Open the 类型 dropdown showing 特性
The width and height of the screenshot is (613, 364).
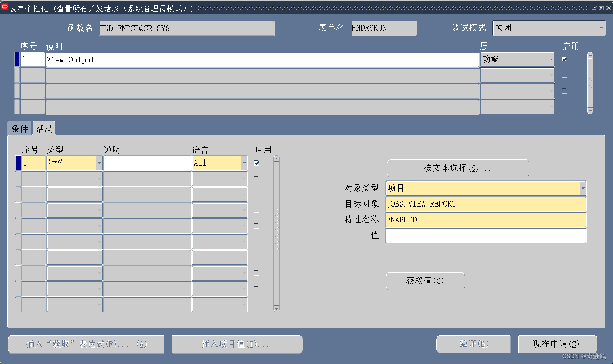(99, 163)
